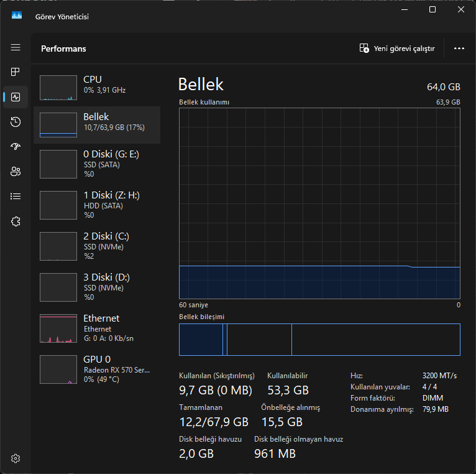Open the Services puzzle icon
Viewport: 476px width, 474px height.
click(16, 221)
